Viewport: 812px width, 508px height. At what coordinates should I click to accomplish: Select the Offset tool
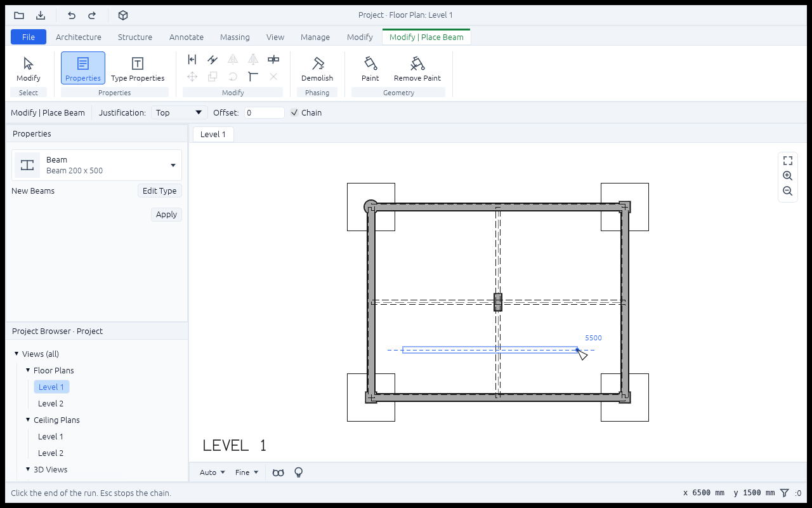coord(213,60)
